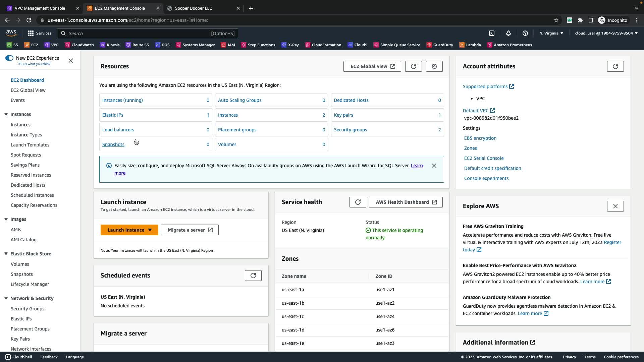This screenshot has width=644, height=362.
Task: Click the EC2 Global view button
Action: (372, 66)
